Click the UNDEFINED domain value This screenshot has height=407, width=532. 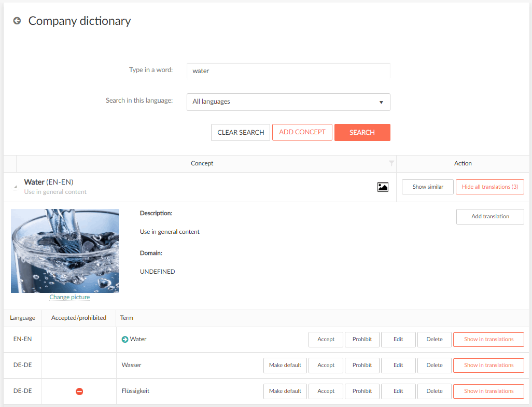tap(158, 272)
